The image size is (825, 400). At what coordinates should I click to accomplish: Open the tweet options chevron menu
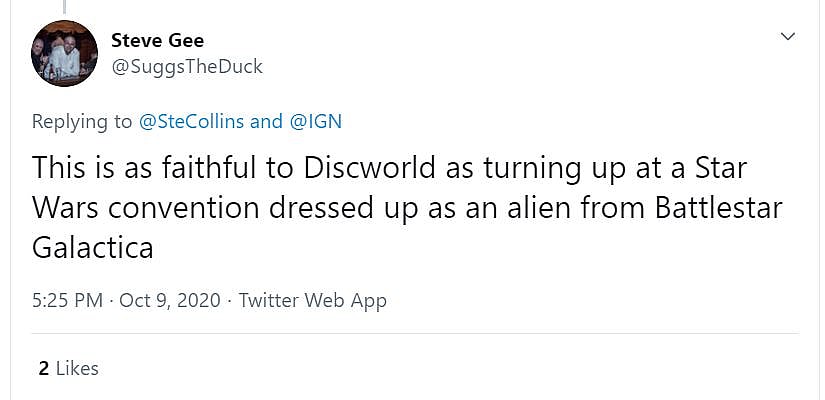pyautogui.click(x=788, y=37)
